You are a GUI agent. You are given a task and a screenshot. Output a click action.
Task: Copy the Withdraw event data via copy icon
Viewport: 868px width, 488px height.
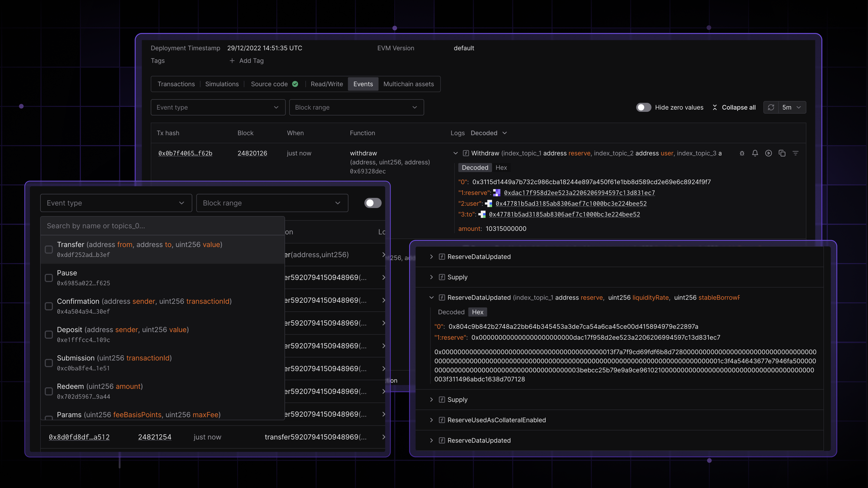pyautogui.click(x=782, y=153)
